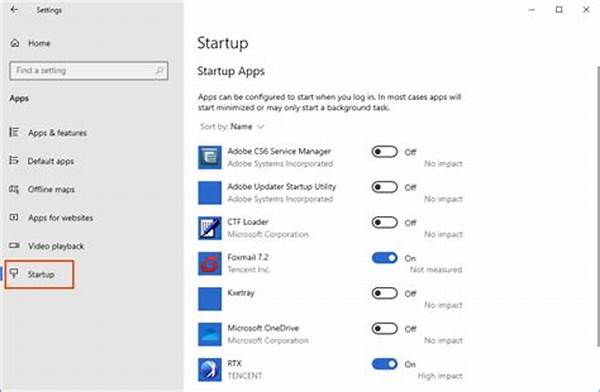Open the Sort by Name dropdown
The width and height of the screenshot is (600, 392).
click(232, 127)
